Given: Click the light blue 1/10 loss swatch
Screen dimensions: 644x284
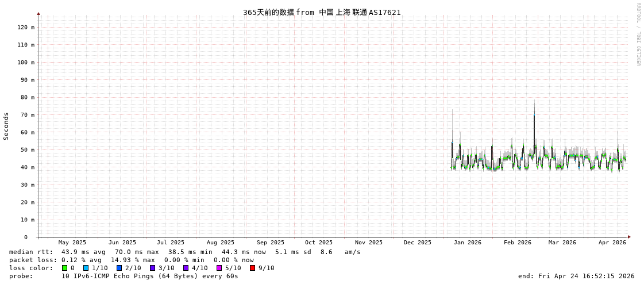Looking at the screenshot, I should 86,268.
